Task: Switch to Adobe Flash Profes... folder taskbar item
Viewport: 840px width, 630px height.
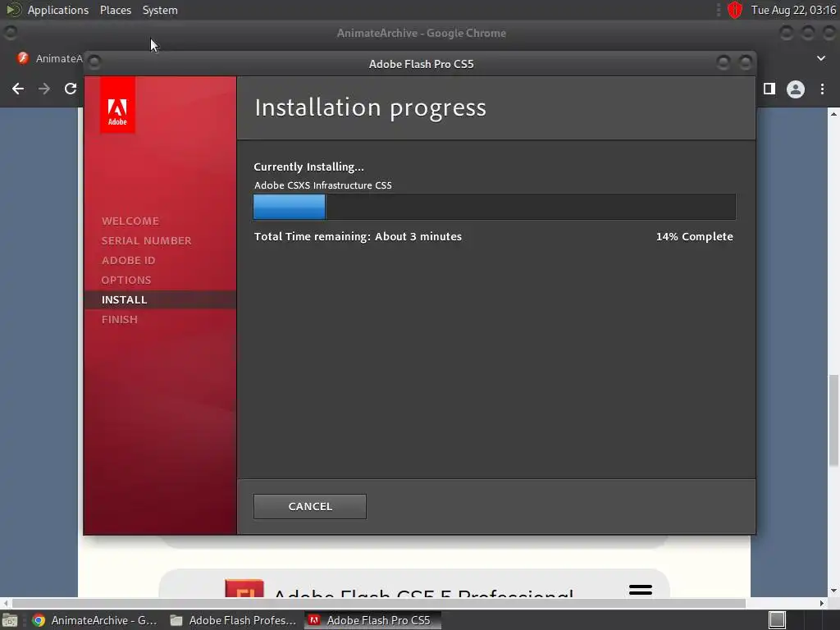Action: click(233, 620)
